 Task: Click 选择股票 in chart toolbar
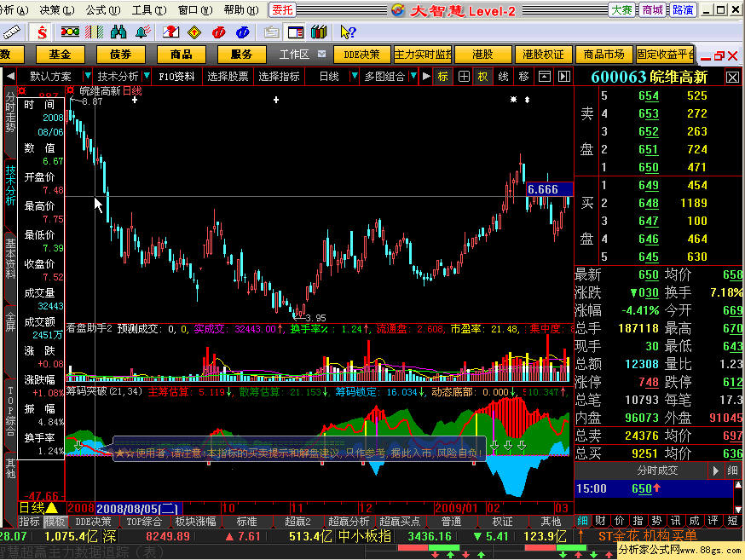click(228, 77)
